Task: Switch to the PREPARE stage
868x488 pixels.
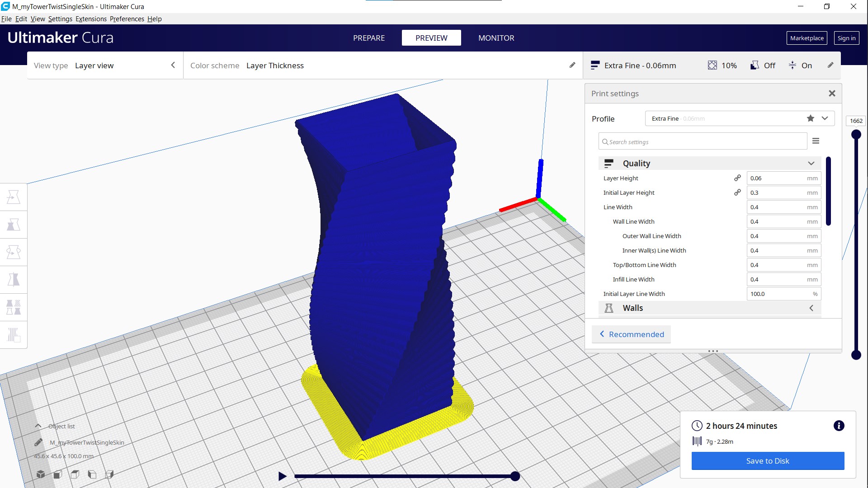Action: coord(369,38)
